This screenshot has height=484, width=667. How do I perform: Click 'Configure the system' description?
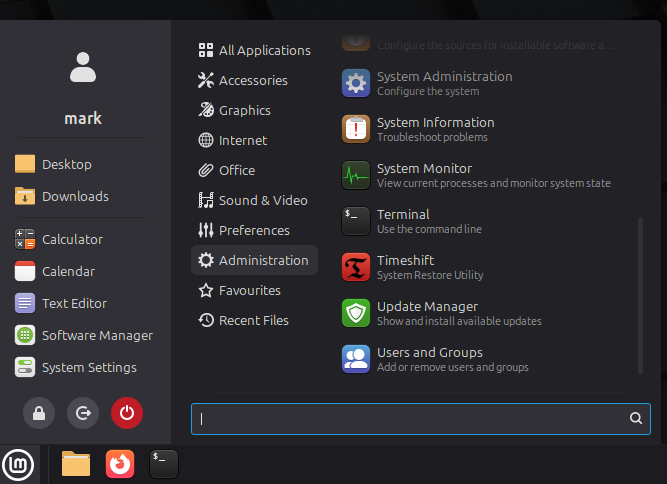428,91
